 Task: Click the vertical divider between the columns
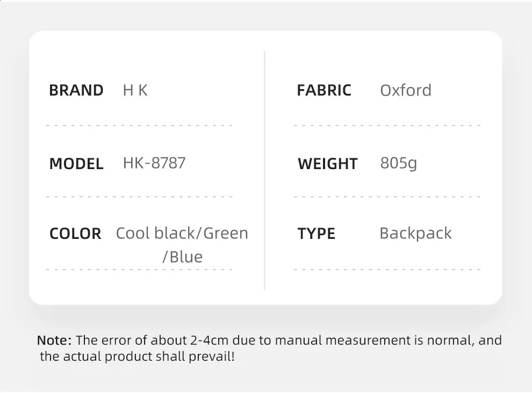coord(265,171)
